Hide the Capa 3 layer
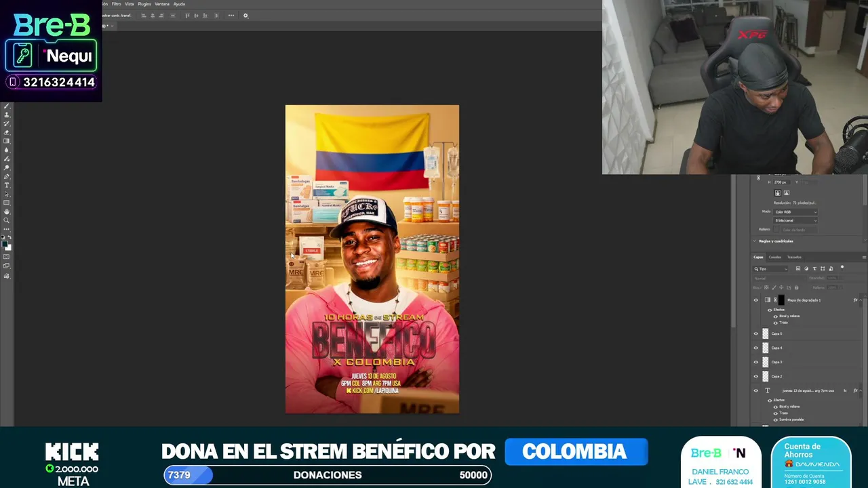This screenshot has width=868, height=488. click(x=756, y=362)
